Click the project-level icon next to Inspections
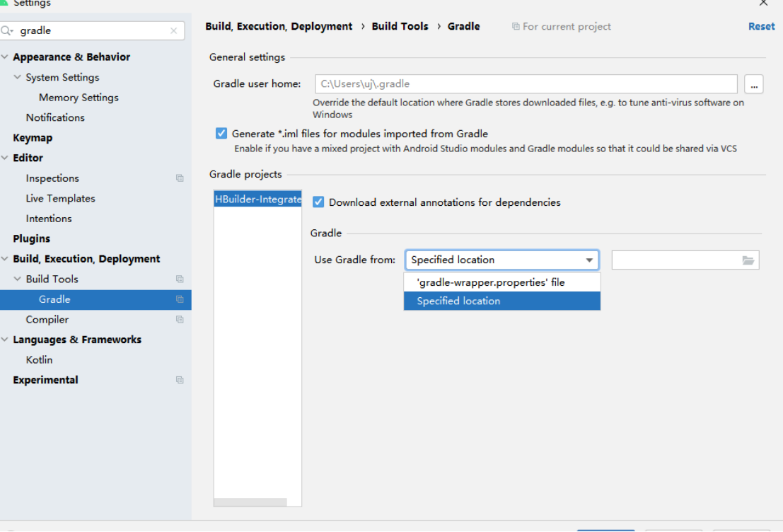783x532 pixels. pyautogui.click(x=180, y=178)
